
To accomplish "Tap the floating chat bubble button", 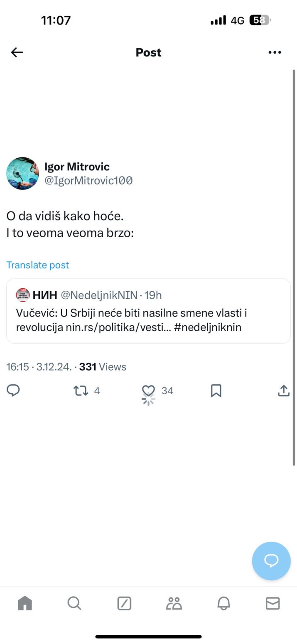I will click(x=271, y=561).
